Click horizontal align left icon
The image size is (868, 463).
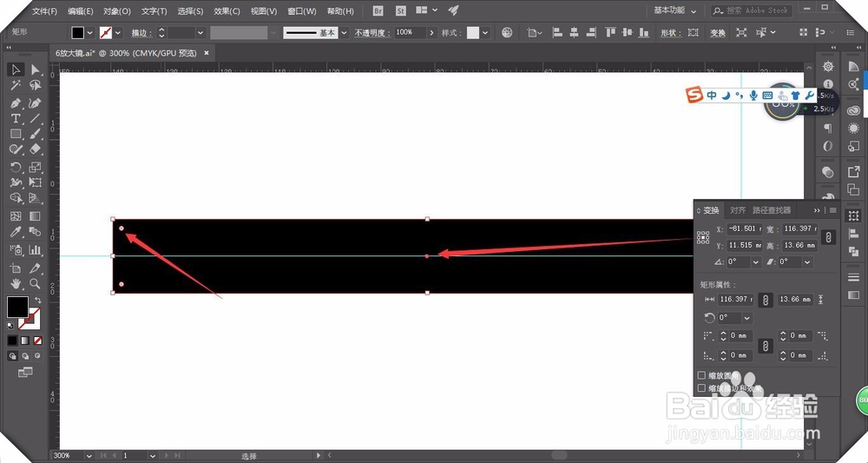[557, 33]
